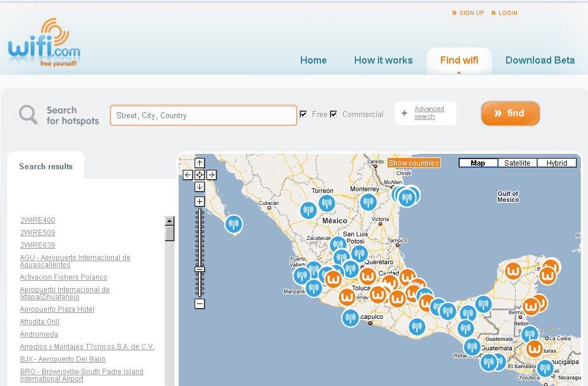Image resolution: width=588 pixels, height=386 pixels.
Task: Select the Search results tab
Action: [46, 166]
